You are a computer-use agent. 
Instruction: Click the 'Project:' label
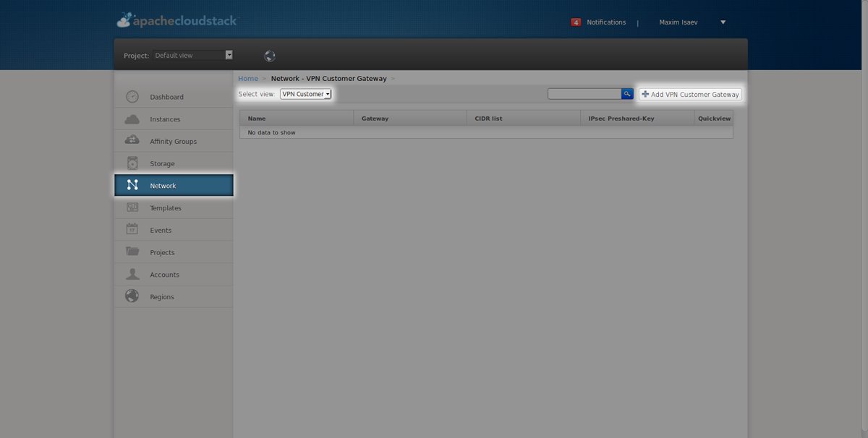tap(137, 56)
